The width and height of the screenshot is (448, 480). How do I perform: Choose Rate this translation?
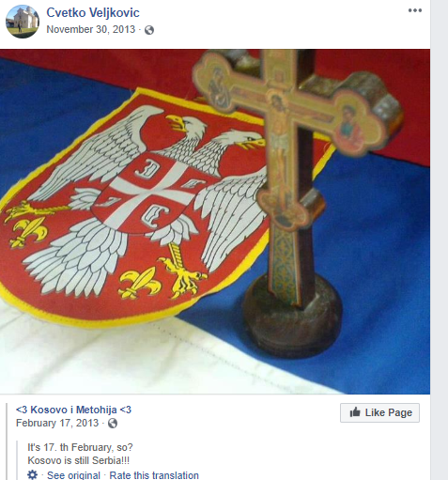point(154,475)
